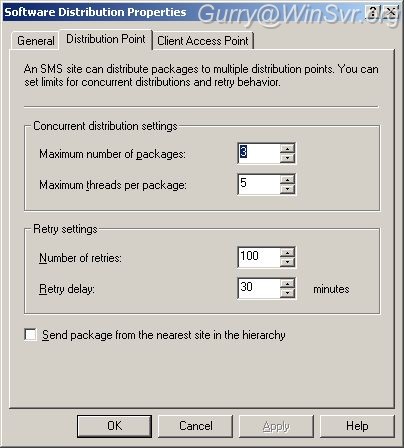Click into the number of retries field

coord(259,257)
